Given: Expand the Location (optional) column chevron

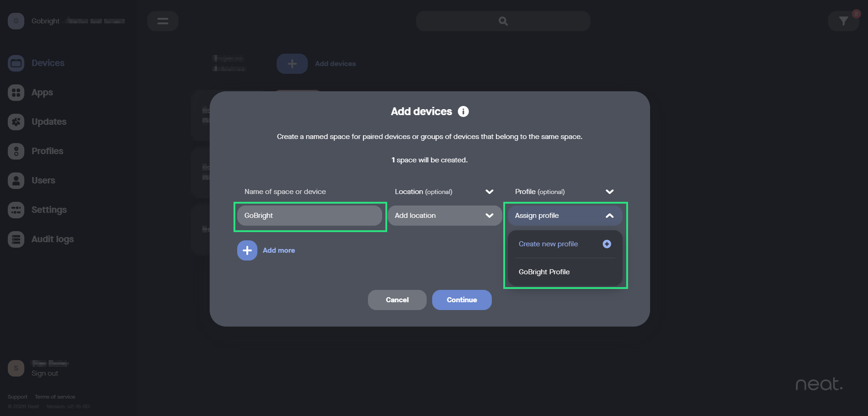Looking at the screenshot, I should (489, 192).
